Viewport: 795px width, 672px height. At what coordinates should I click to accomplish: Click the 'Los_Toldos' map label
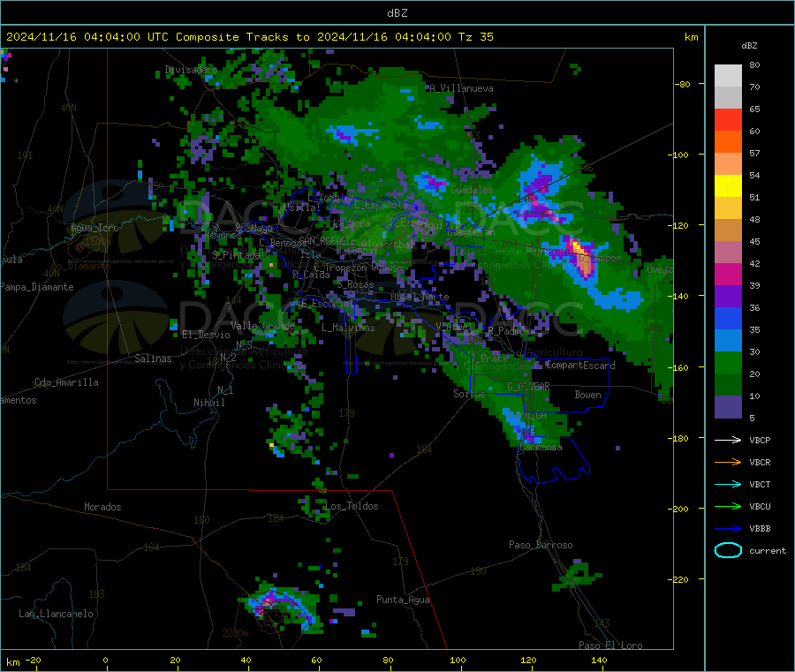click(352, 506)
